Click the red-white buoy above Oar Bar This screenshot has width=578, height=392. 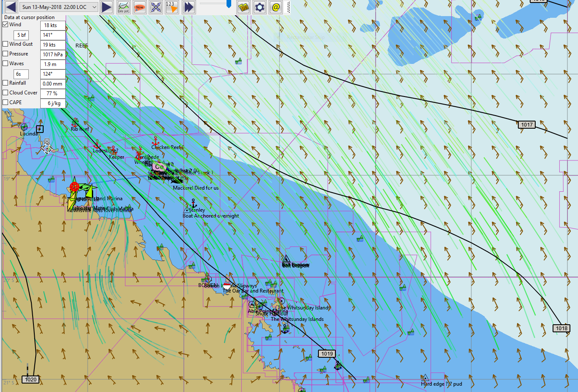point(227,286)
